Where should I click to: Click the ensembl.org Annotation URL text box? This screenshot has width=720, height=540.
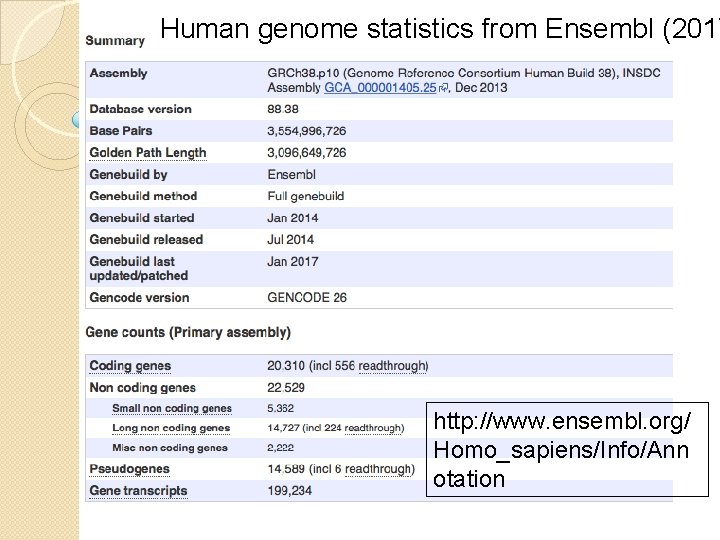(x=568, y=450)
